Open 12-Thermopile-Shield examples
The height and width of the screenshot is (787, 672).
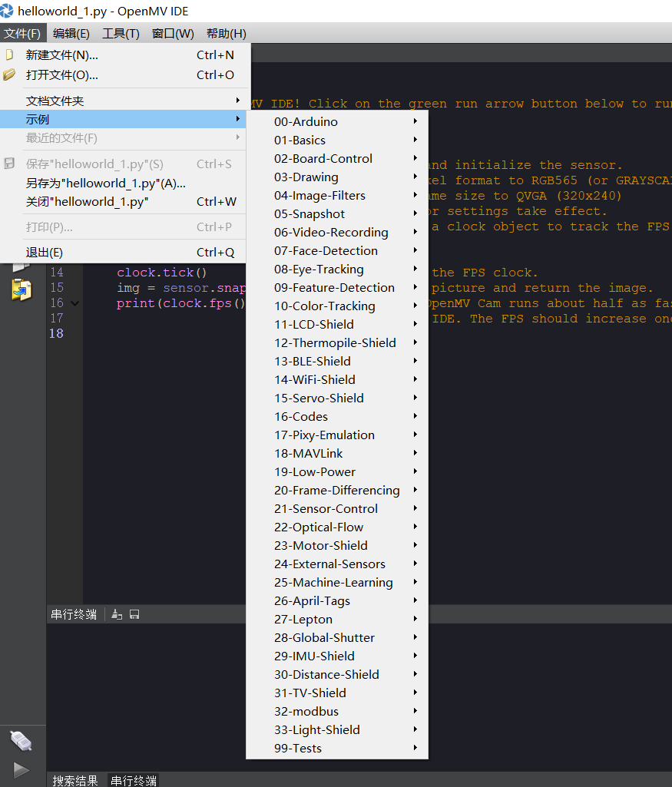337,342
